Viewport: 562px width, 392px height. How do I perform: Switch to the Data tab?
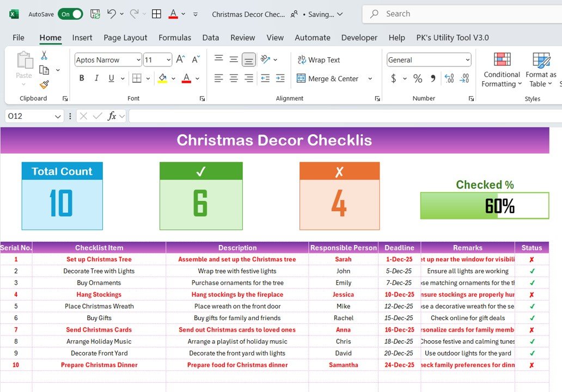tap(210, 38)
